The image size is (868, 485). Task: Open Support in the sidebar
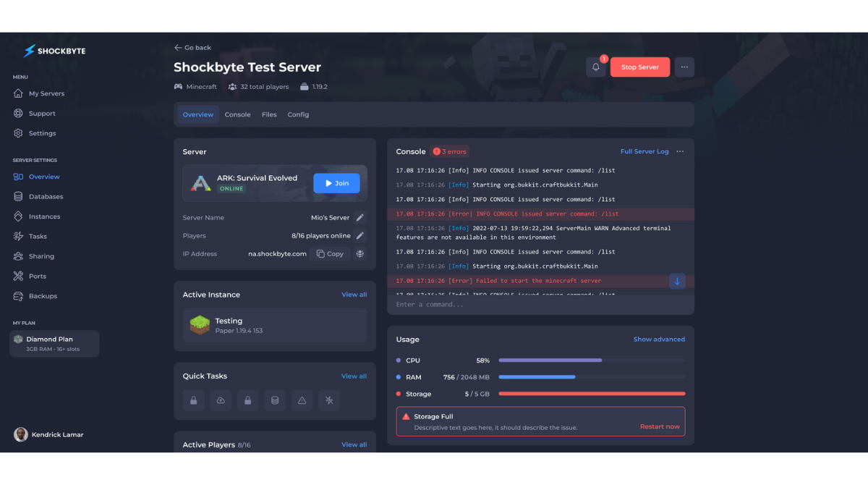[35, 114]
